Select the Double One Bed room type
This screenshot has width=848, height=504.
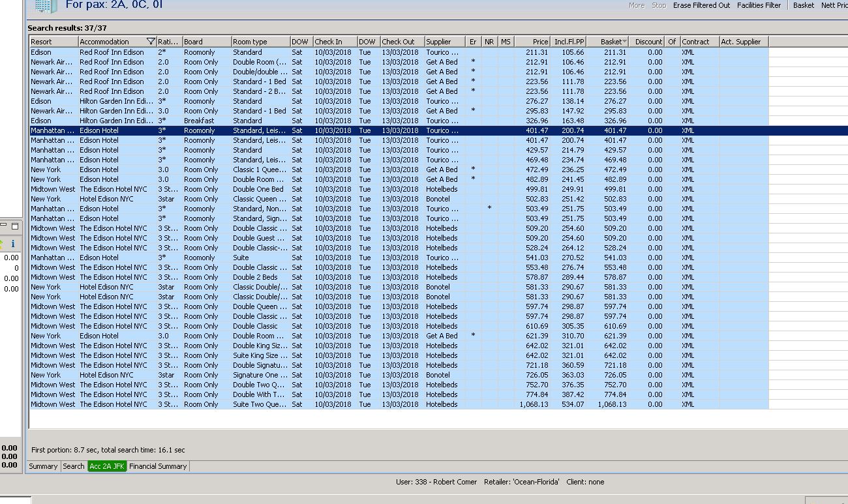261,189
